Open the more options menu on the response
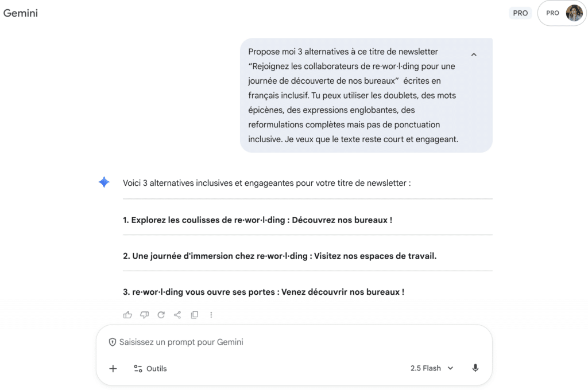Image resolution: width=588 pixels, height=390 pixels. [x=211, y=314]
